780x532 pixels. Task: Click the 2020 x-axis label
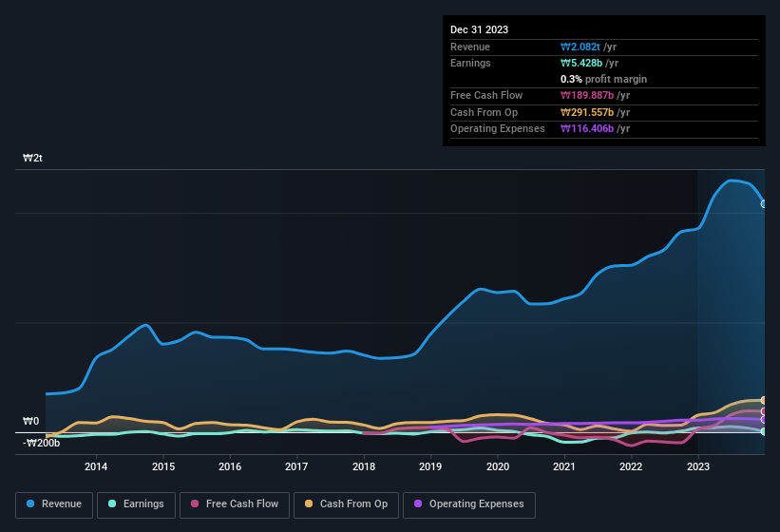click(498, 466)
